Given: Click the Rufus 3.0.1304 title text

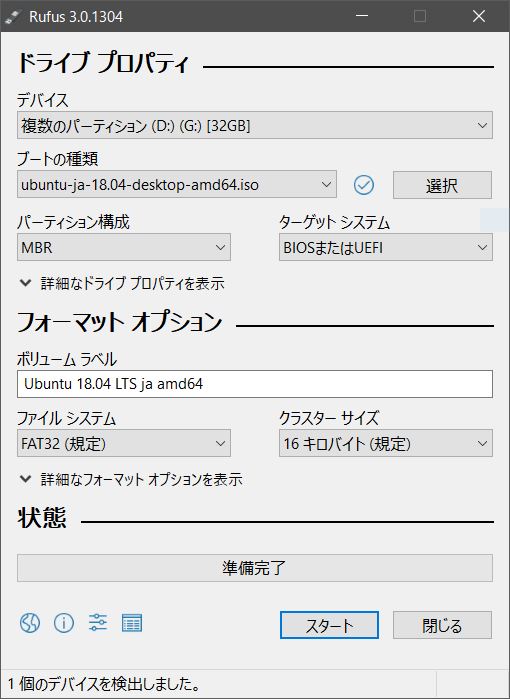Looking at the screenshot, I should pos(76,17).
